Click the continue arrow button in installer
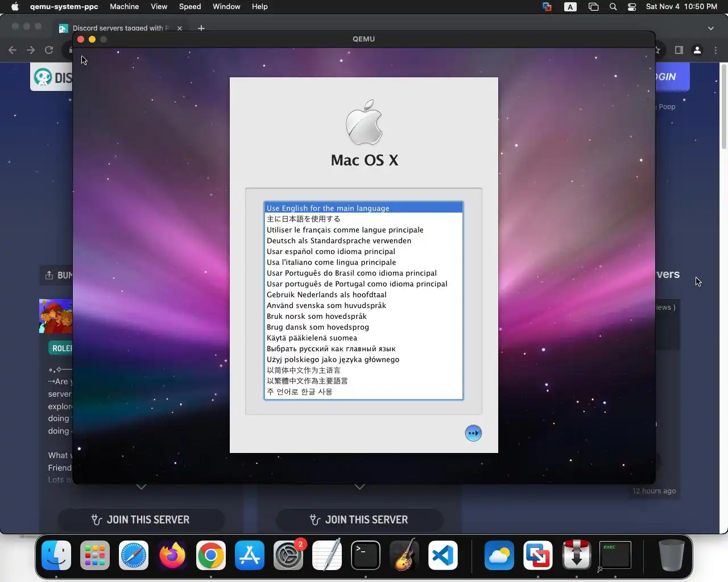This screenshot has height=582, width=728. coord(473,433)
